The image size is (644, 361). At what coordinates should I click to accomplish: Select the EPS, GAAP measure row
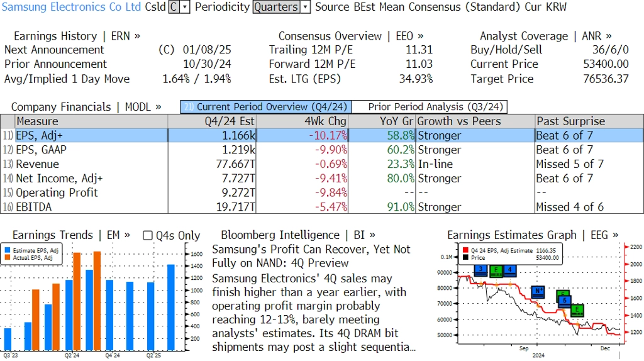[321, 150]
